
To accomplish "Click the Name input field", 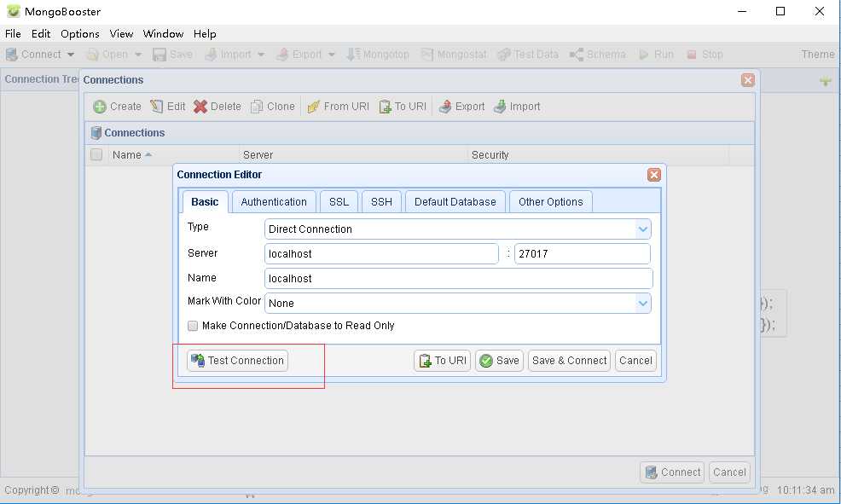I will [459, 278].
